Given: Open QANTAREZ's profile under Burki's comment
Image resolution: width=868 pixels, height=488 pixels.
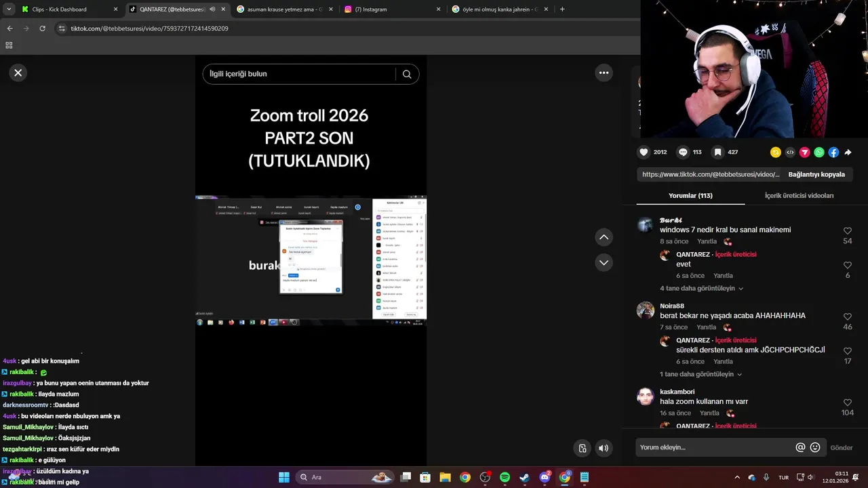Looking at the screenshot, I should tap(692, 254).
